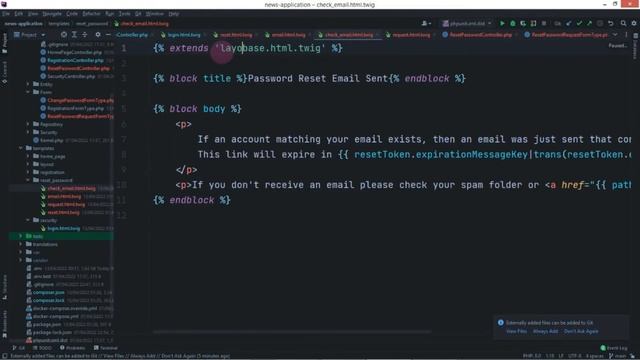Click the run with coverage icon
The height and width of the screenshot is (360, 640).
pyautogui.click(x=523, y=24)
